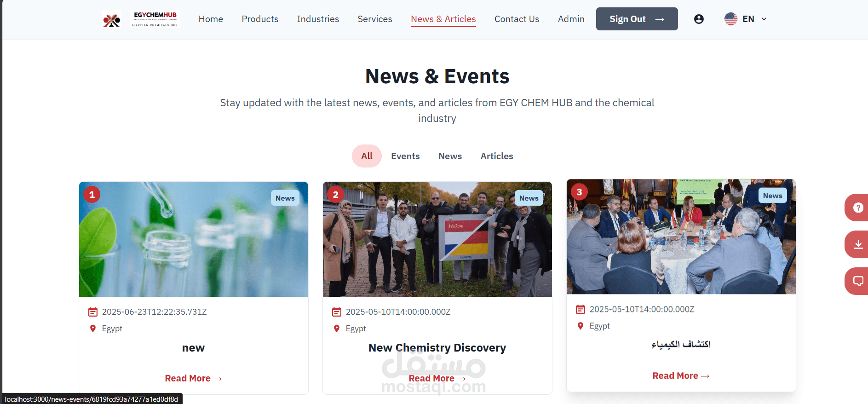The height and width of the screenshot is (404, 868).
Task: Select the All filter pill
Action: point(367,156)
